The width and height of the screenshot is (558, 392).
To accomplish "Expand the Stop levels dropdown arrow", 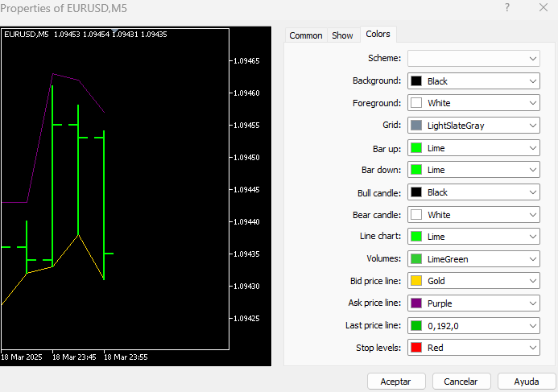I will pyautogui.click(x=533, y=348).
